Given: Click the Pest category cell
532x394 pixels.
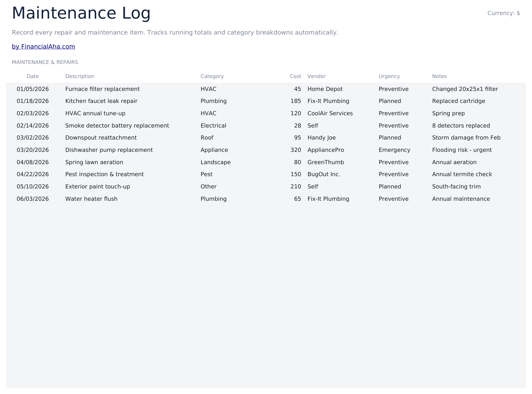Looking at the screenshot, I should click(x=206, y=174).
